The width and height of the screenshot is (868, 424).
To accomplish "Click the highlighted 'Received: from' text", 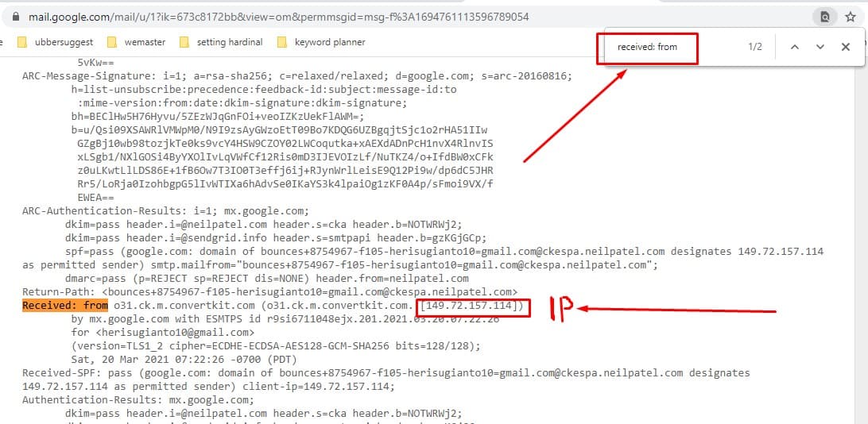I will [64, 305].
